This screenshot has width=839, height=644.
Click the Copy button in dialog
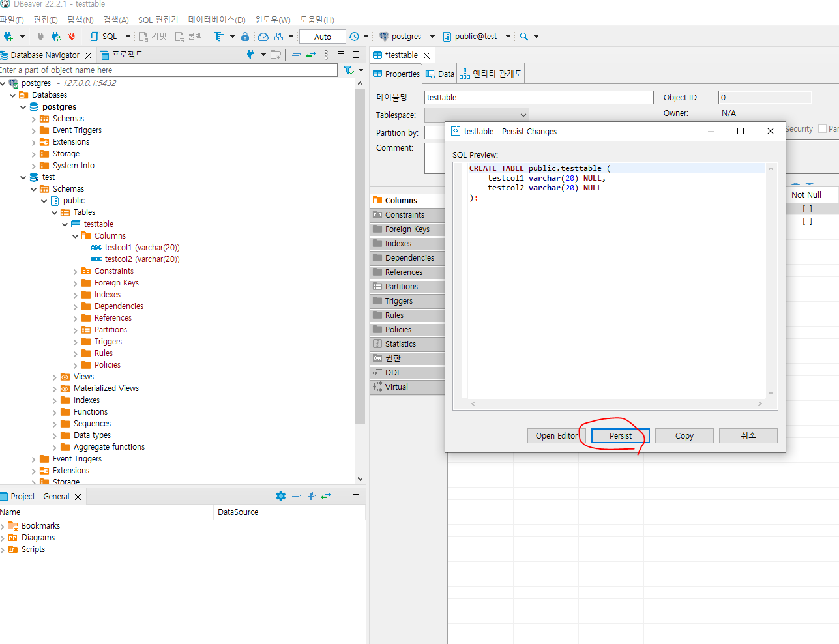tap(684, 435)
